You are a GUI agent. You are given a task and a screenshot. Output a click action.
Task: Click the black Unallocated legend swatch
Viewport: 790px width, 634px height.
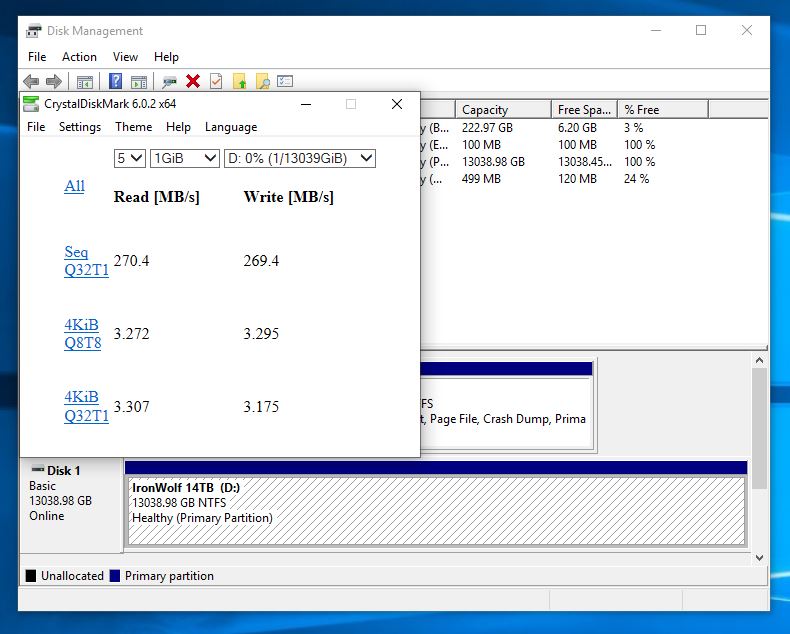[31, 576]
